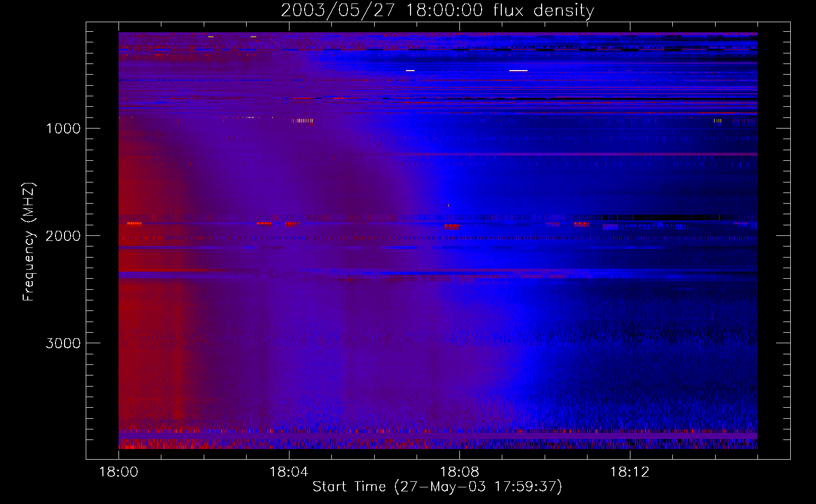Select the 'Frequency (MHZ)' y-axis label

pos(29,242)
